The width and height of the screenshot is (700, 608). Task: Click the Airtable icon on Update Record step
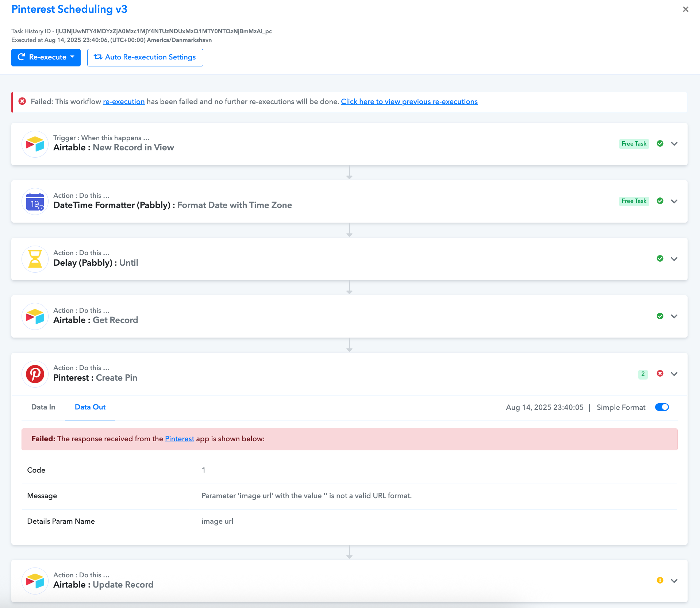[35, 581]
